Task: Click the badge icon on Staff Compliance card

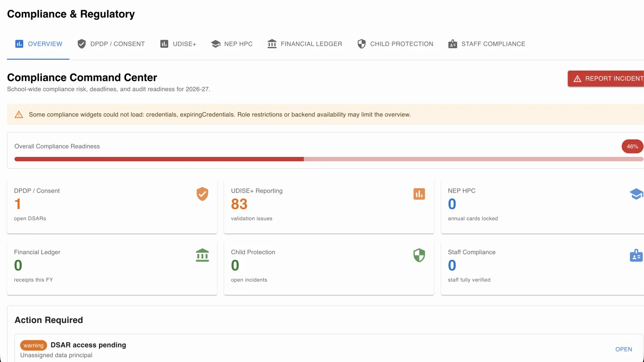Action: [x=636, y=255]
